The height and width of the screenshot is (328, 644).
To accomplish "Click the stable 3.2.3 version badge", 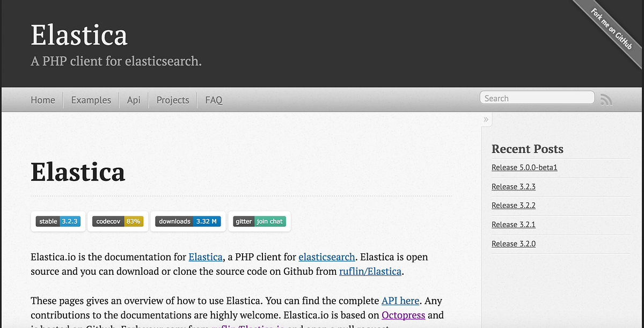I will (57, 221).
